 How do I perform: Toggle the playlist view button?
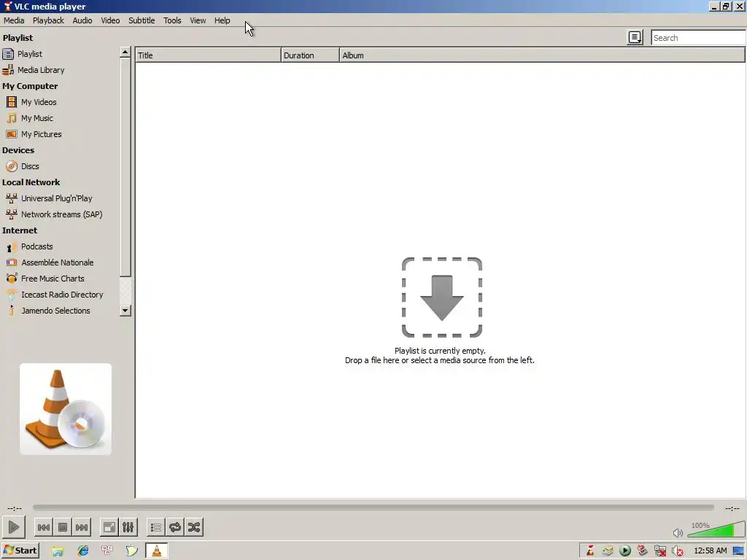(x=156, y=527)
